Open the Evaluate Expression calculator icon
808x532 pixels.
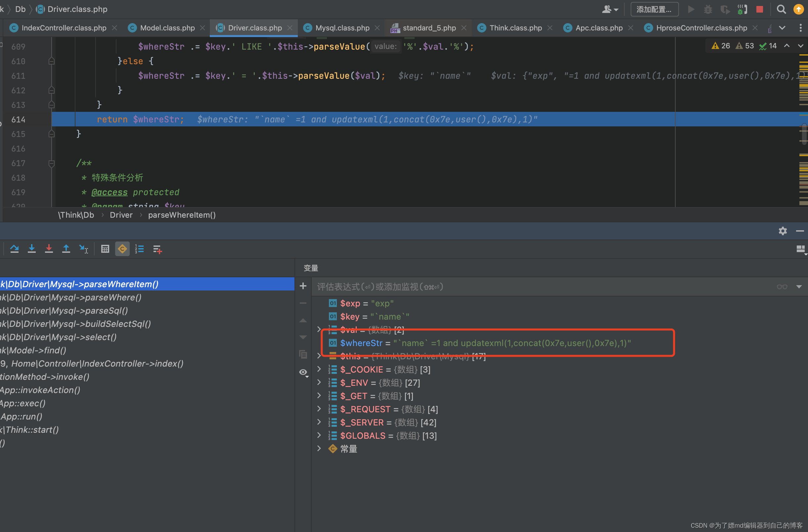coord(105,249)
